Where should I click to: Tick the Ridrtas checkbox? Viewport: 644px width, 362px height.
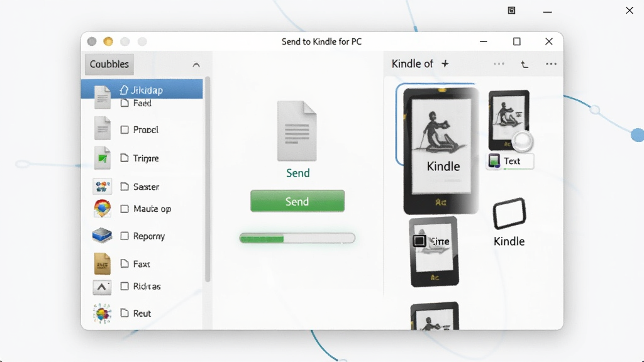(125, 286)
